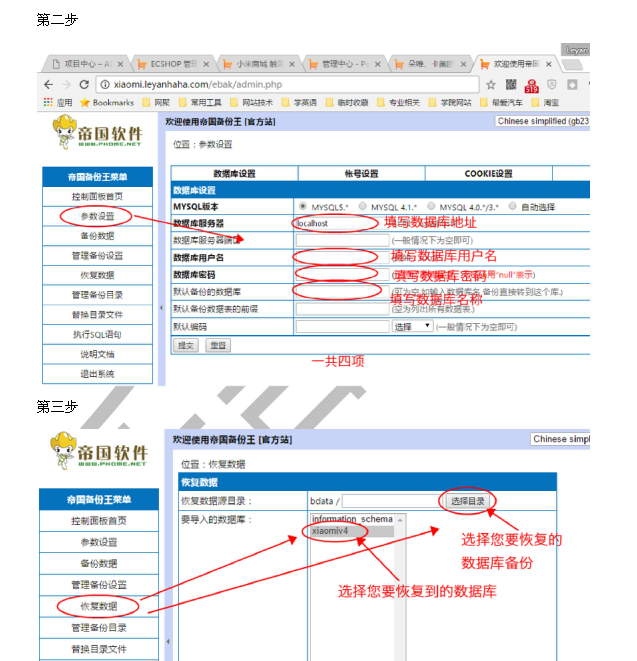Click the gray shield extension icon

(551, 85)
